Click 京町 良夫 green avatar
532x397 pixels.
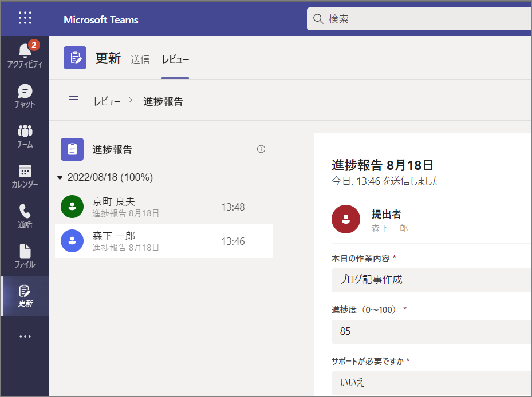[72, 207]
